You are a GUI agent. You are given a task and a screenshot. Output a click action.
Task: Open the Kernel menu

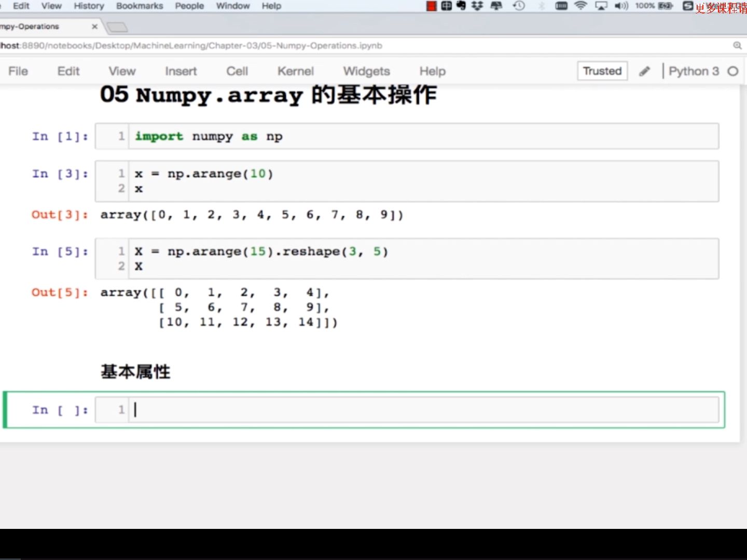(x=295, y=71)
